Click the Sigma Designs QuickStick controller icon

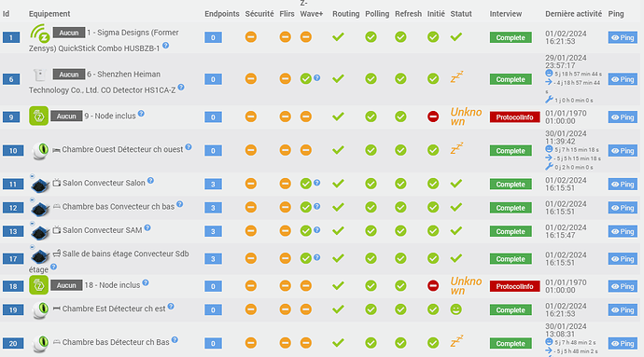39,34
